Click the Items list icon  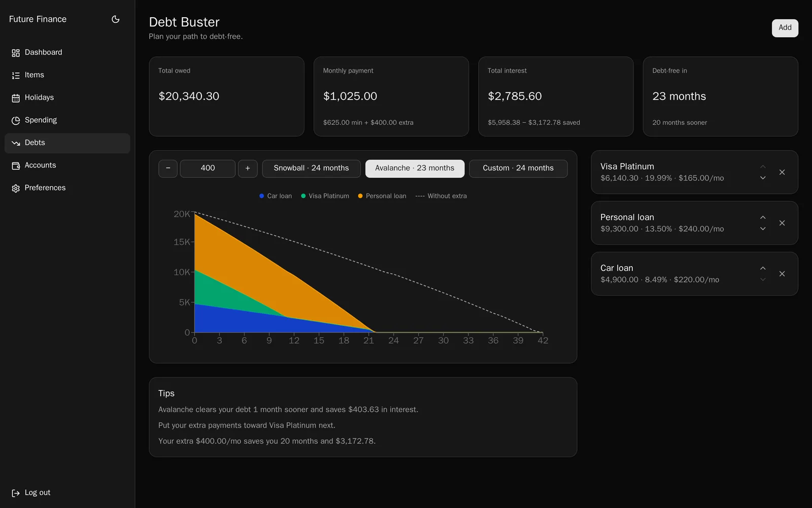coord(16,75)
